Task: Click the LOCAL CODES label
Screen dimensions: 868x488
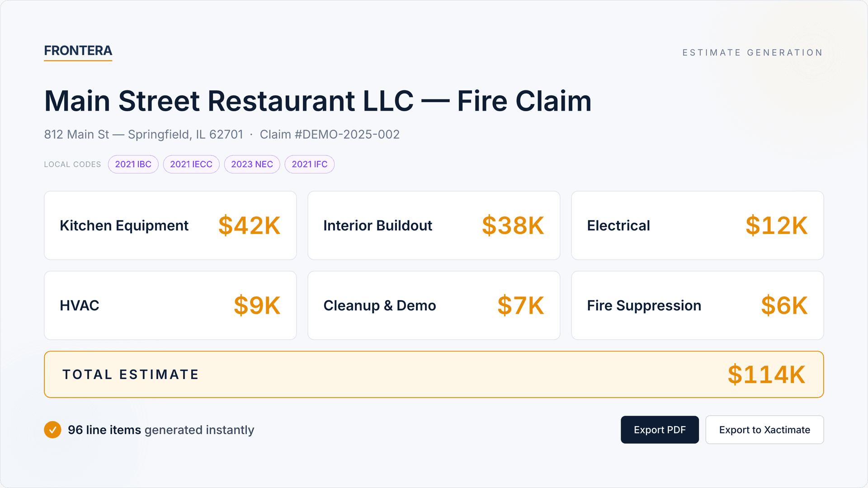Action: (x=72, y=164)
